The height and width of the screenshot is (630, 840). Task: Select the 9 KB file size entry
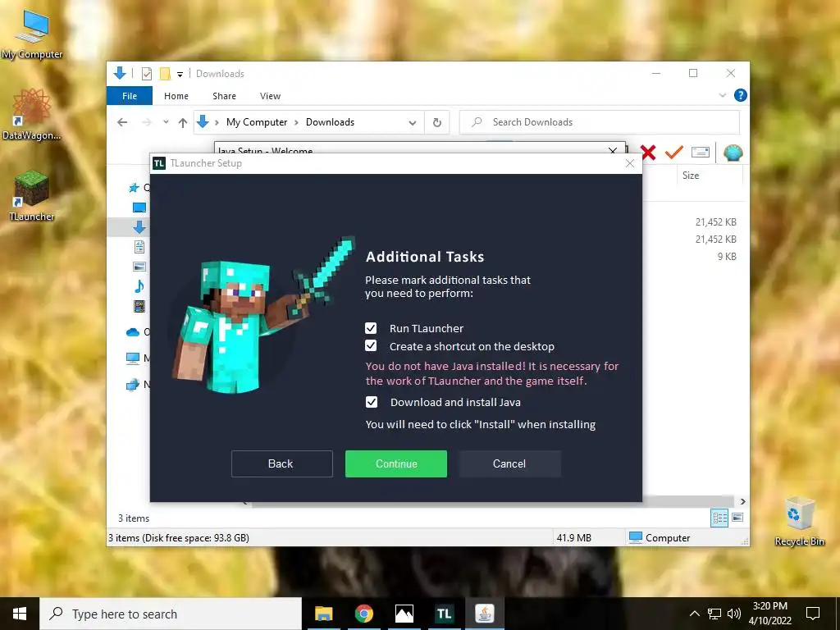(727, 257)
